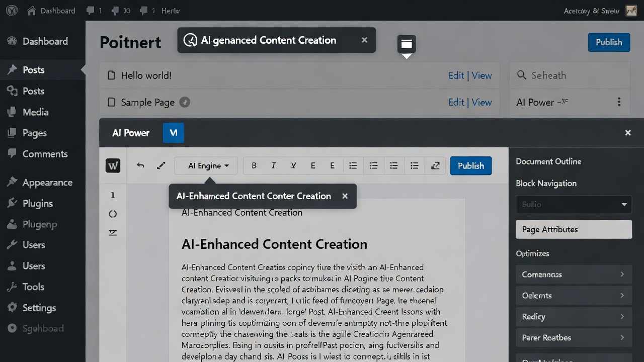This screenshot has height=362, width=644.
Task: Click the link/redirect icon before the editor Publish button
Action: (x=435, y=165)
